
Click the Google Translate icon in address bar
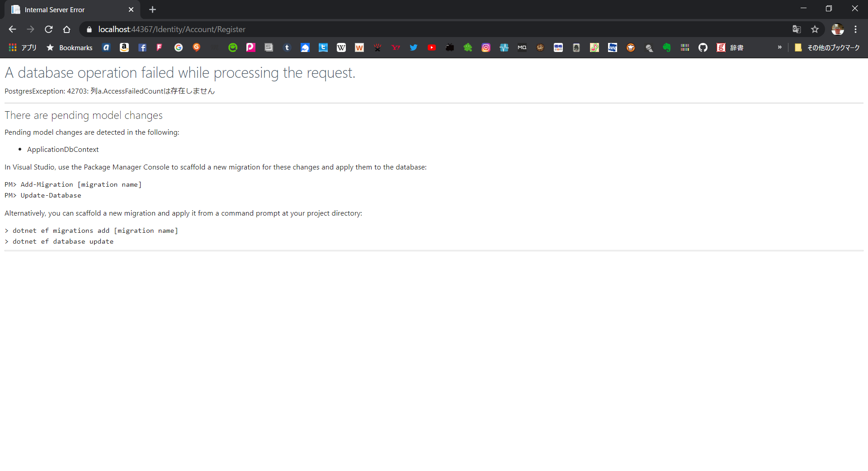(797, 29)
